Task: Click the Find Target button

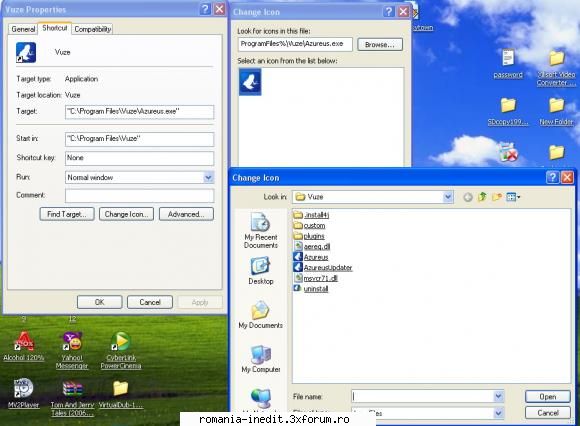Action: (67, 214)
